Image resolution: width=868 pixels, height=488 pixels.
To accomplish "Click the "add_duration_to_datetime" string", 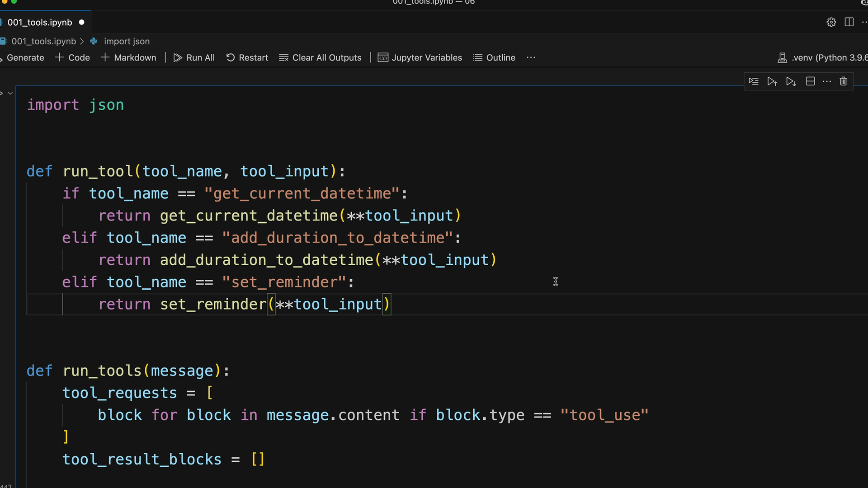I will [x=337, y=238].
